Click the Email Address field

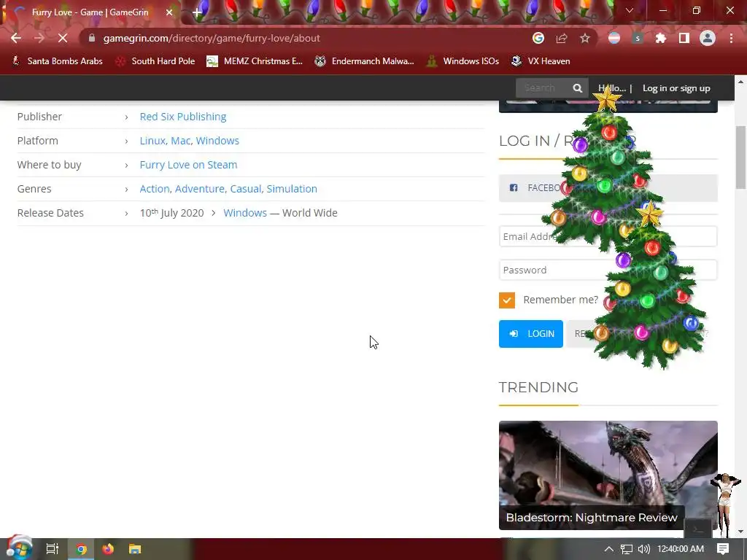coord(608,237)
